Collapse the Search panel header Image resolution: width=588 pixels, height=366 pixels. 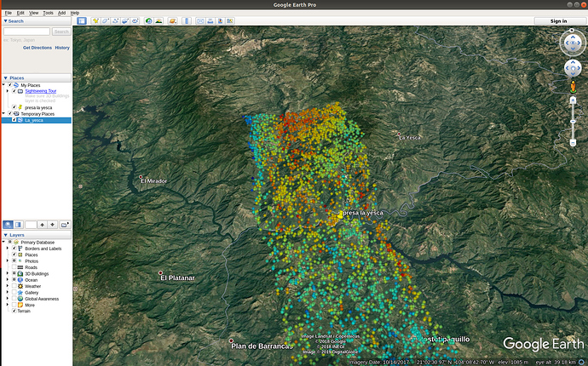point(37,21)
